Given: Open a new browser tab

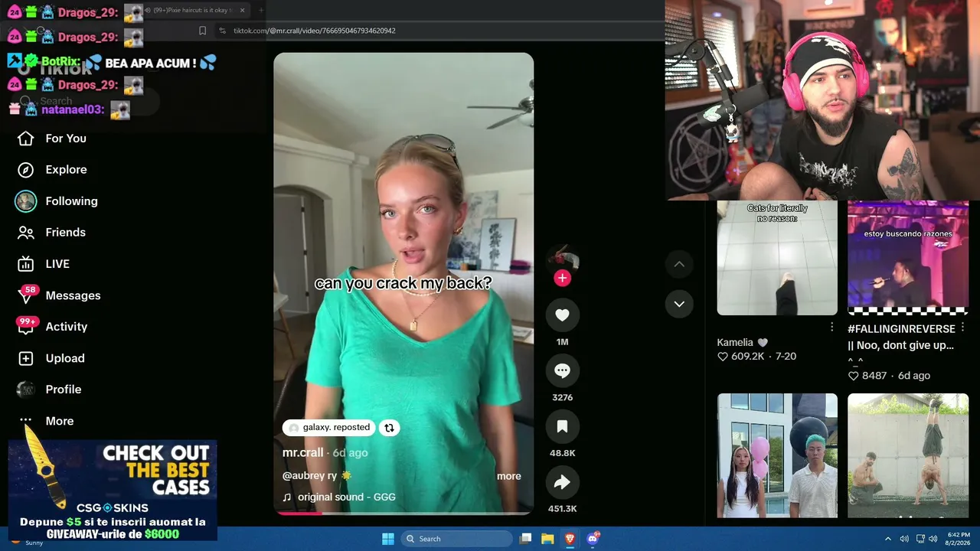Looking at the screenshot, I should tap(260, 10).
